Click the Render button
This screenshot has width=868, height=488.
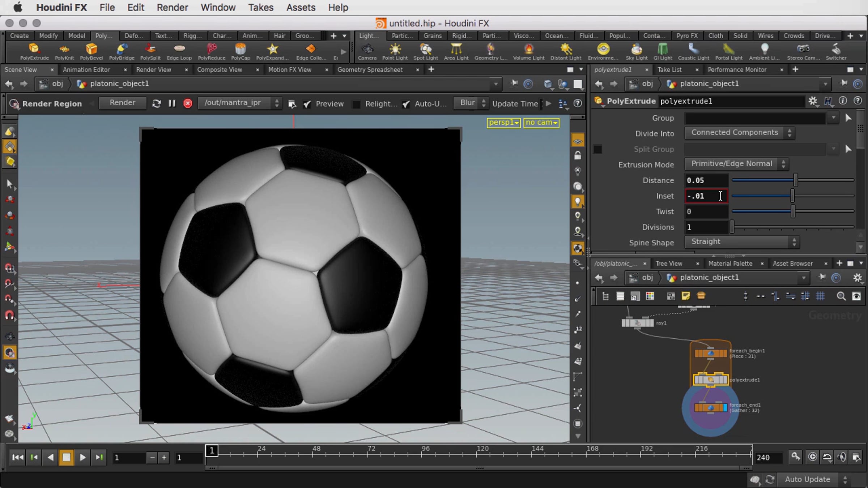pyautogui.click(x=123, y=103)
